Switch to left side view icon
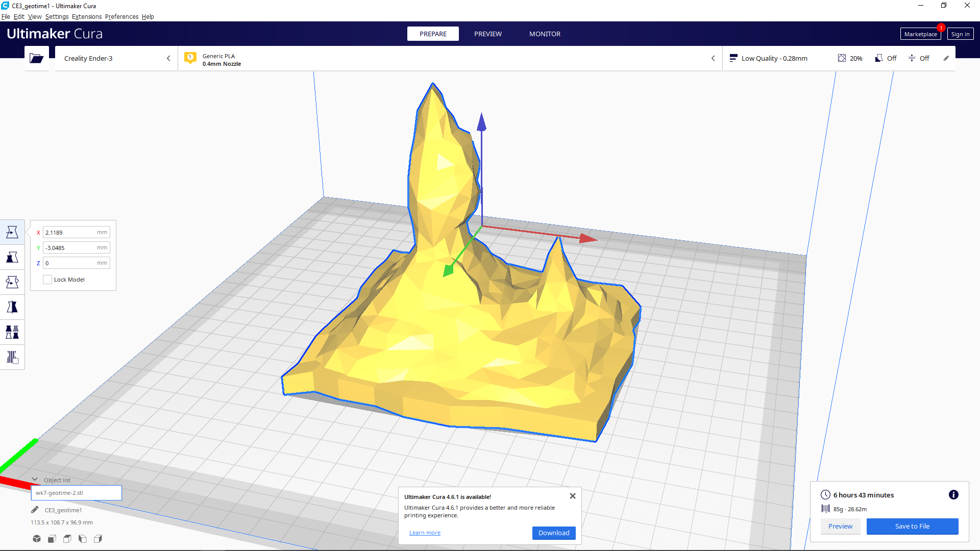The width and height of the screenshot is (980, 551). [83, 539]
